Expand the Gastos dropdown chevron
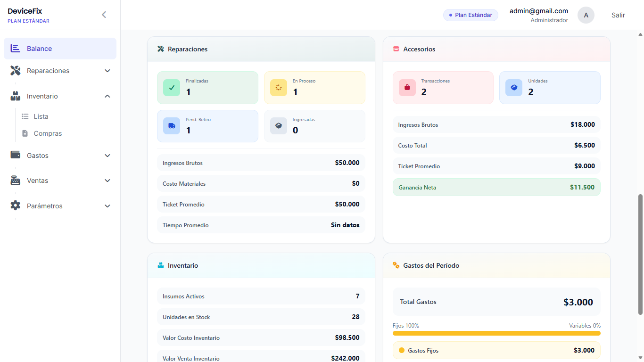The image size is (644, 362). pyautogui.click(x=107, y=155)
